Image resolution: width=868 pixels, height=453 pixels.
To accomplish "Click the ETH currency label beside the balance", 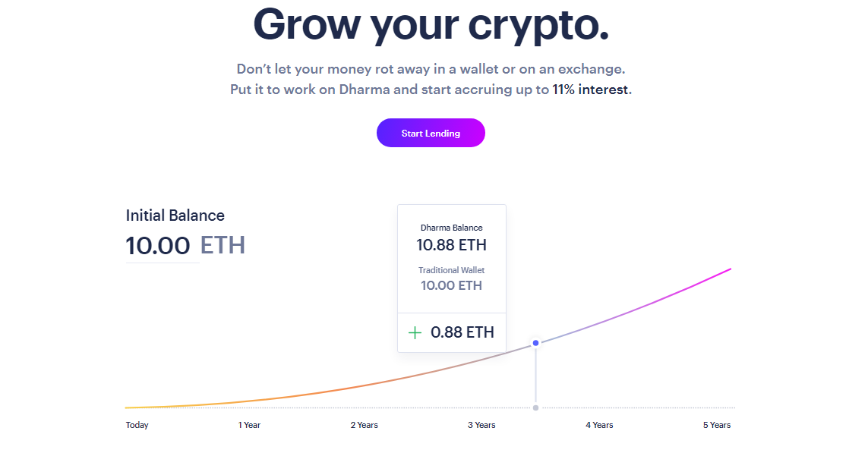I will click(223, 246).
